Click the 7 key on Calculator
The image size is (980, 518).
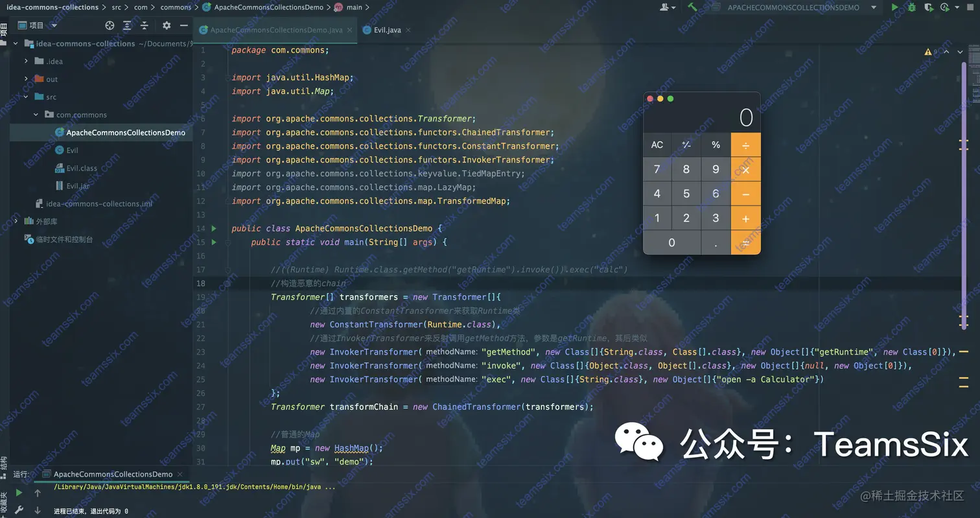tap(657, 169)
